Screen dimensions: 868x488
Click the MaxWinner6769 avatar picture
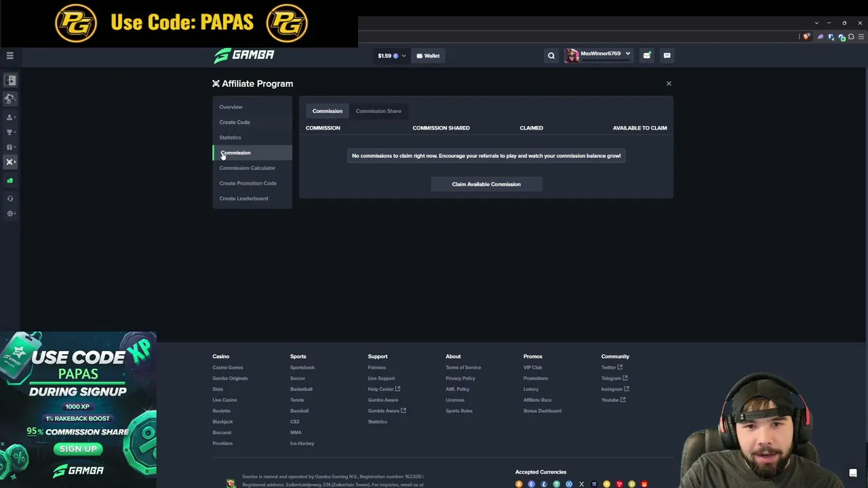[572, 56]
